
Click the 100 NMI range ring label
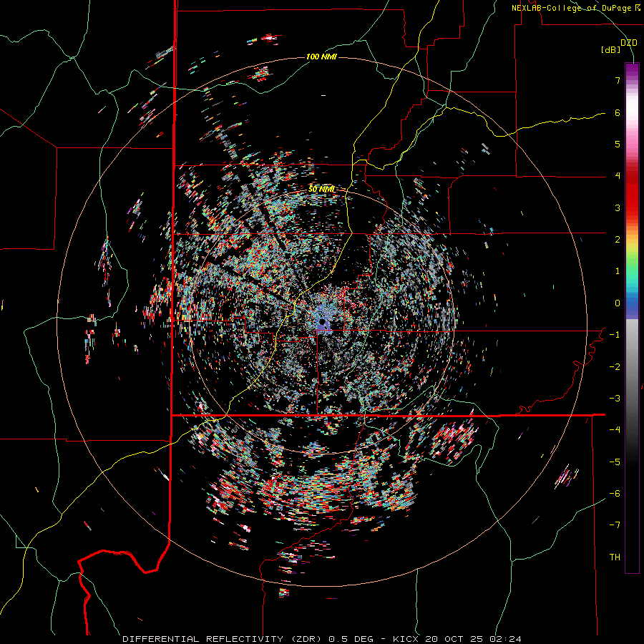click(x=321, y=57)
